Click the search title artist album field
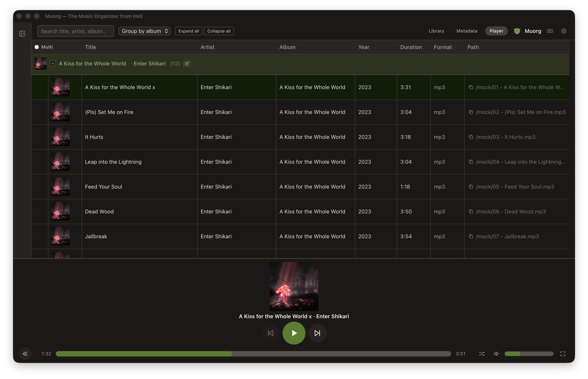The image size is (588, 379). [76, 31]
